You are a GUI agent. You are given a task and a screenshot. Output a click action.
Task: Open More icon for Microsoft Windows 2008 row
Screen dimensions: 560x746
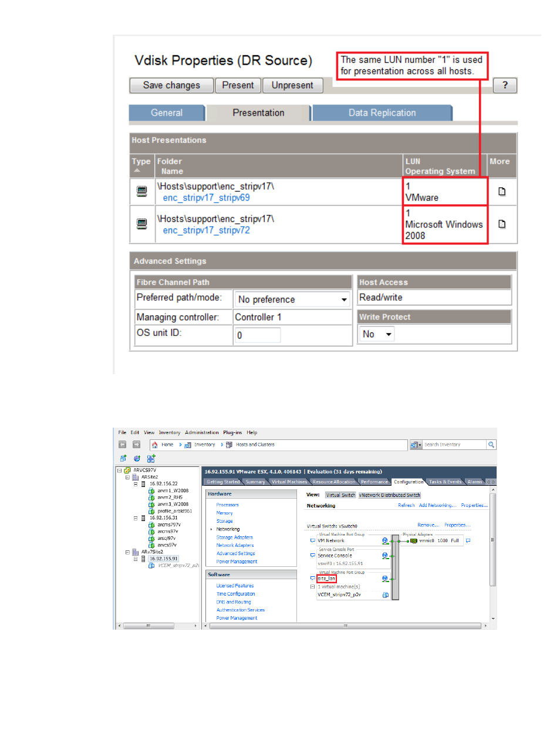pos(502,224)
